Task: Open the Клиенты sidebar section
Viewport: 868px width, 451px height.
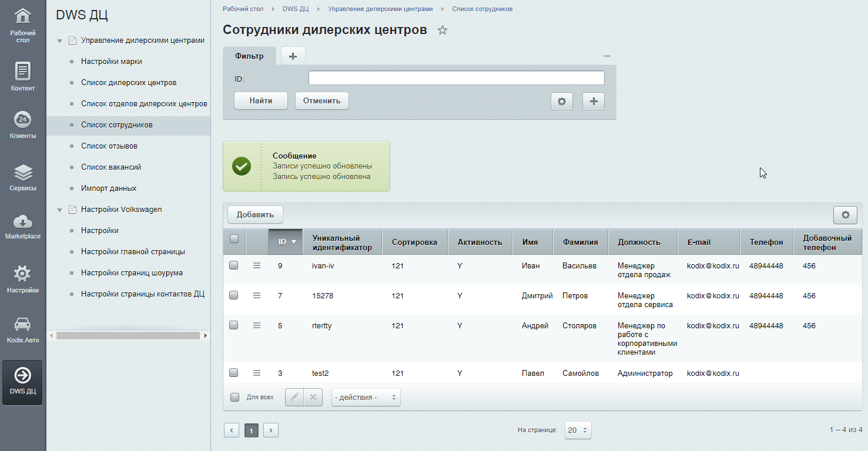Action: (x=23, y=124)
